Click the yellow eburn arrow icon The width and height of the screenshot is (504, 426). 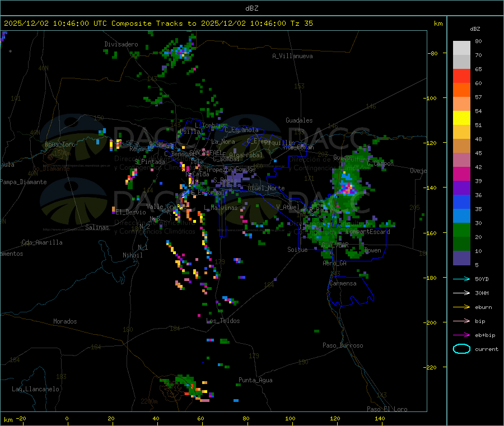click(461, 307)
